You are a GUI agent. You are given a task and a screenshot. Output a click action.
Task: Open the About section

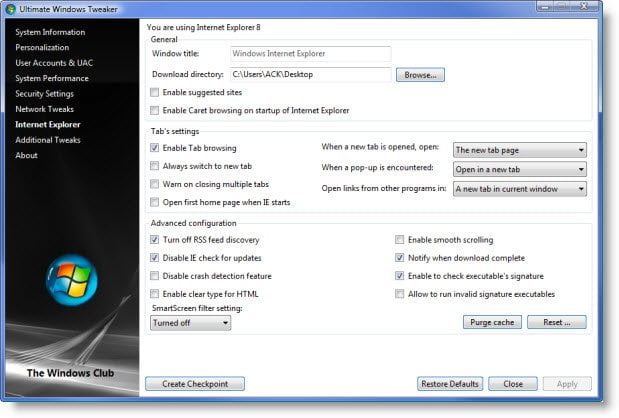pos(26,155)
